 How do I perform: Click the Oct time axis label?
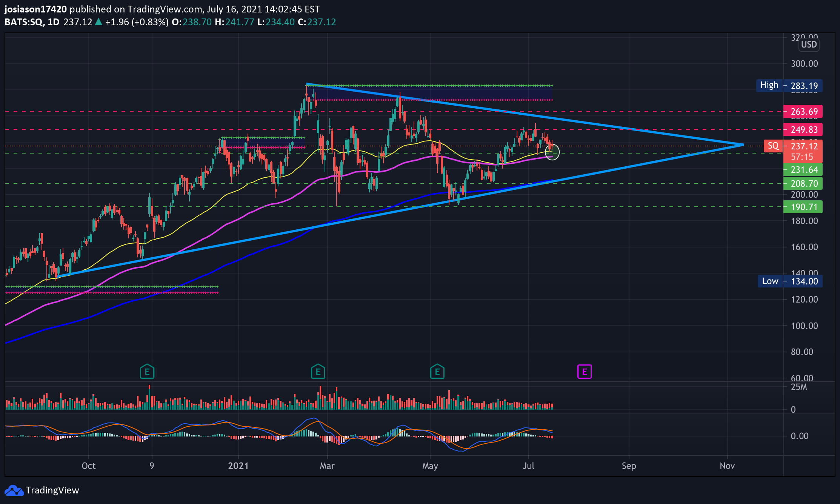pos(89,466)
